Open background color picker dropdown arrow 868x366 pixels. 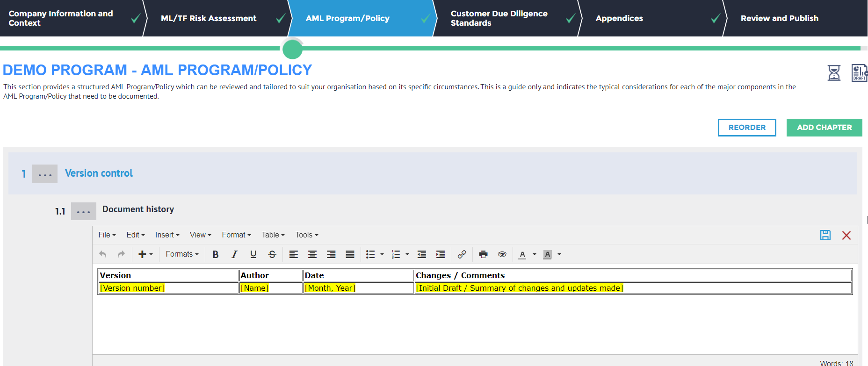click(x=559, y=254)
